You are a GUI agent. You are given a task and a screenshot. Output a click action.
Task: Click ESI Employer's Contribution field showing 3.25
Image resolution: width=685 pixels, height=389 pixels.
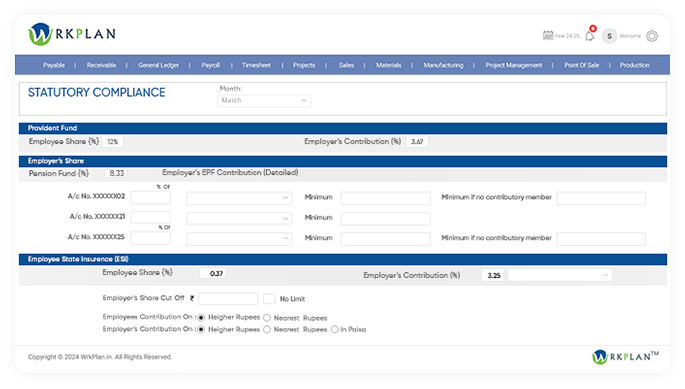493,275
